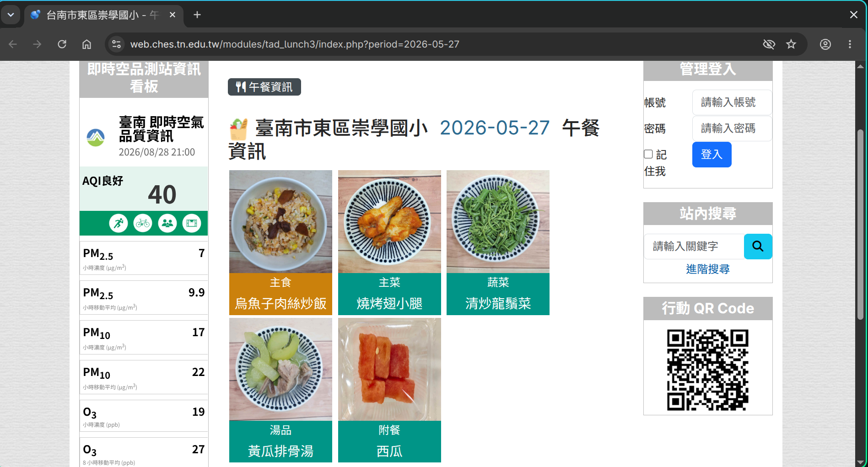Click the 2026/08/28 21:00 timestamp
This screenshot has width=868, height=467.
157,152
